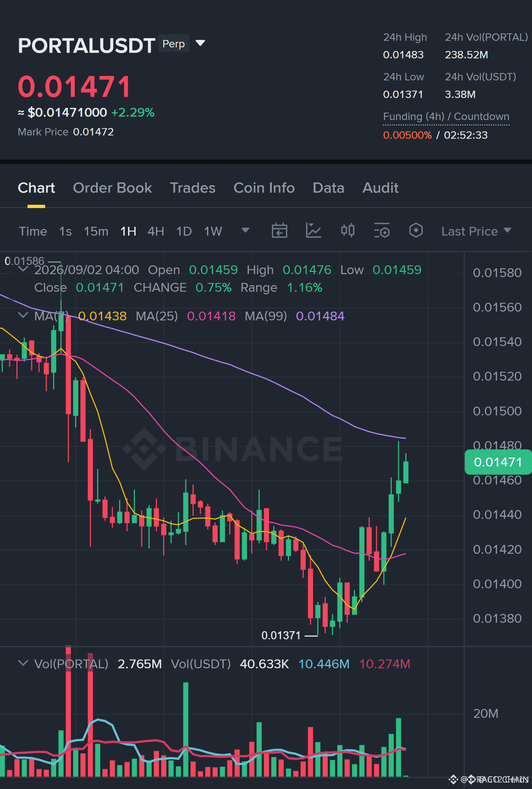Open the Last Price dropdown
Image resolution: width=532 pixels, height=789 pixels.
pos(476,231)
